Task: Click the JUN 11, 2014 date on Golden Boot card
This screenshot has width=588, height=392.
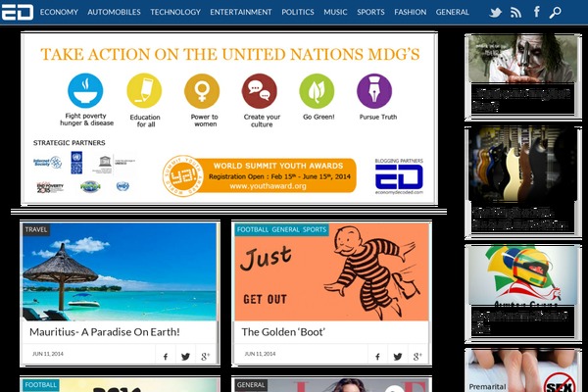Action: [260, 354]
